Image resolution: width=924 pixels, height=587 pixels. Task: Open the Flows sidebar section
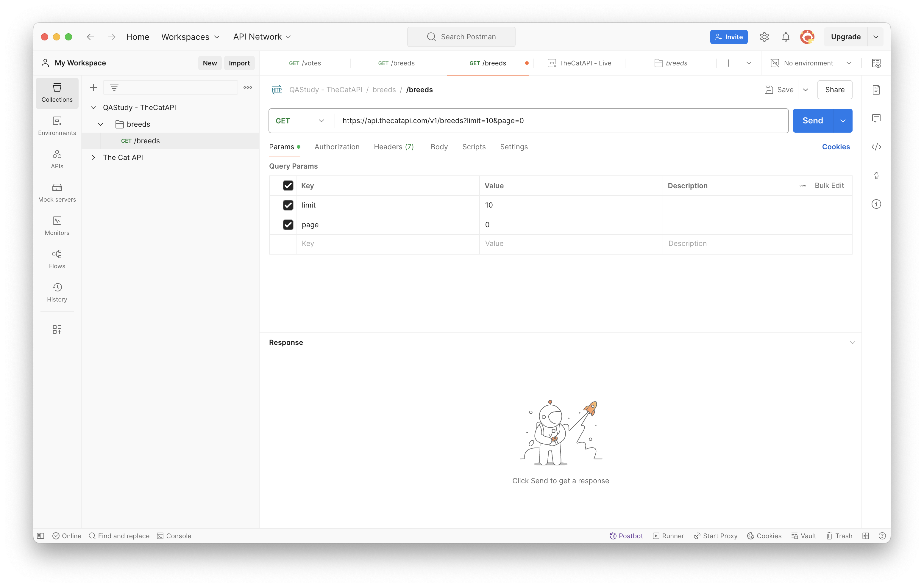tap(57, 259)
